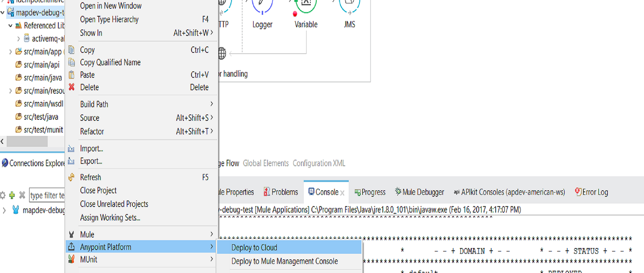Click the STATUS header text in console
This screenshot has width=644, height=273.
tap(586, 251)
